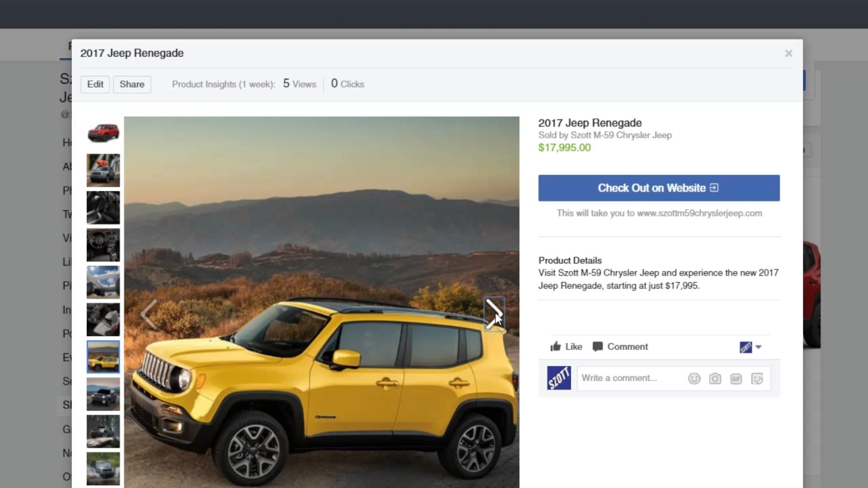
Task: Like the Jeep Renegade product
Action: [x=566, y=346]
